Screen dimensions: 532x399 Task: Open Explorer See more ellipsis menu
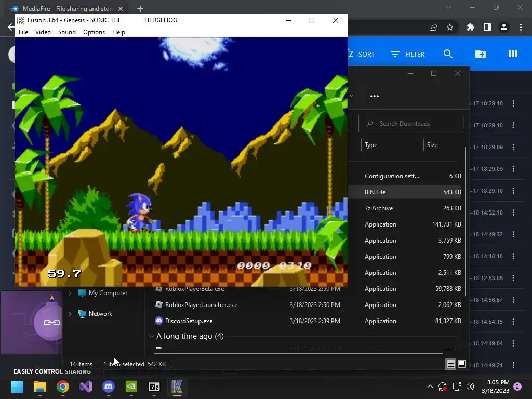[x=375, y=96]
